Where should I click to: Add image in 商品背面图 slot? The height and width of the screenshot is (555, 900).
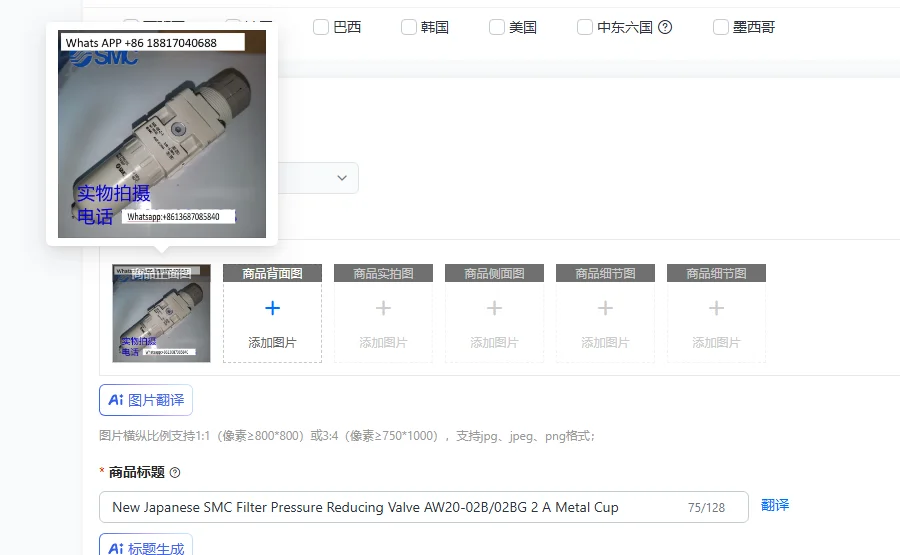click(x=272, y=313)
